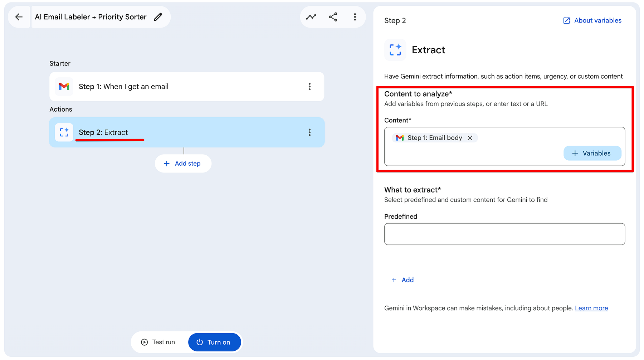This screenshot has height=360, width=644.
Task: Click the Variables button
Action: click(592, 153)
